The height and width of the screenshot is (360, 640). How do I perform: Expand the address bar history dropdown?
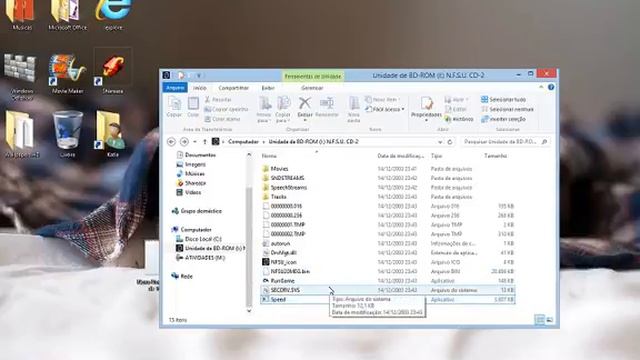click(440, 142)
